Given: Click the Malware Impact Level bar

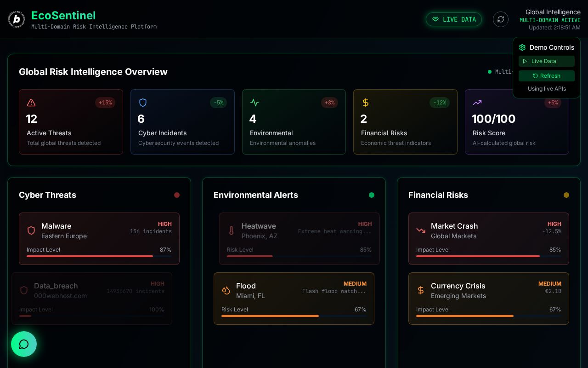Looking at the screenshot, I should 99,256.
